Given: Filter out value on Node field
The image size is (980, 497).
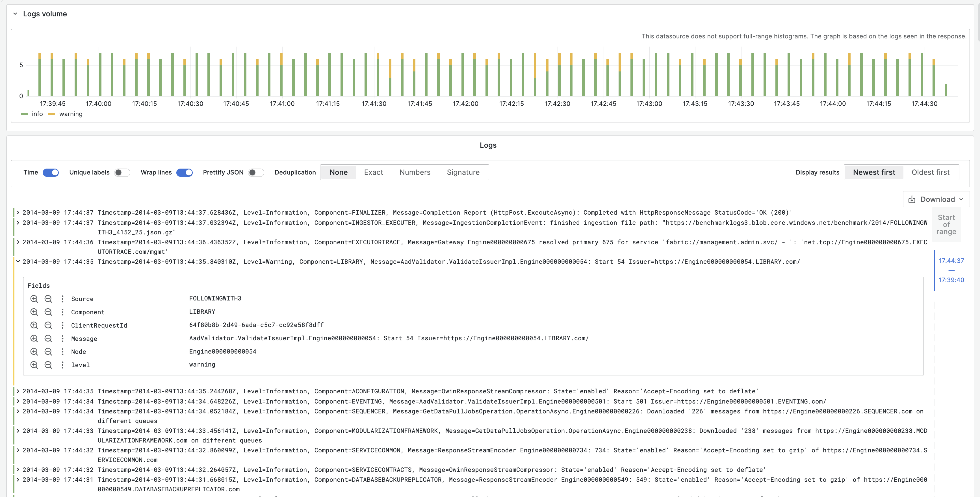Looking at the screenshot, I should click(x=48, y=352).
